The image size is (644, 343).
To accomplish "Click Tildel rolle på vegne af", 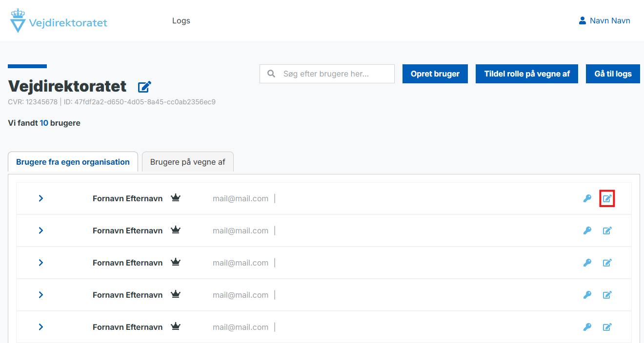I will pos(527,74).
